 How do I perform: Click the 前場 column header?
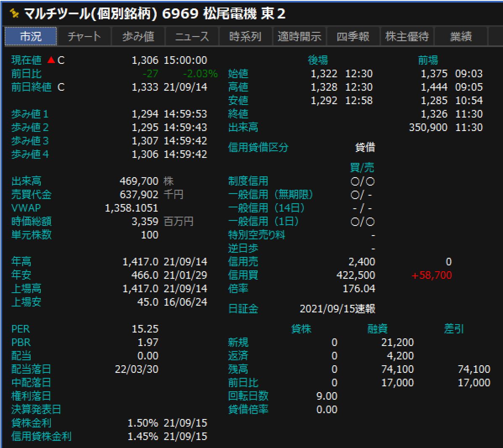[x=428, y=60]
